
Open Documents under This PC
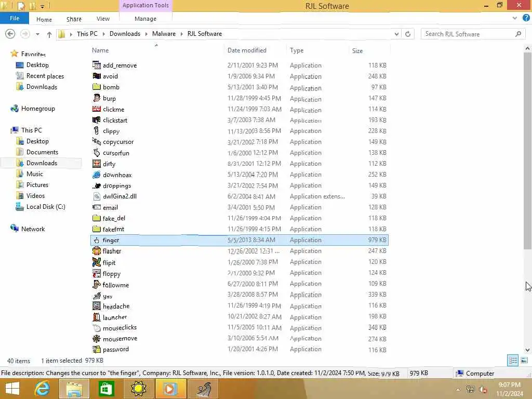point(42,152)
